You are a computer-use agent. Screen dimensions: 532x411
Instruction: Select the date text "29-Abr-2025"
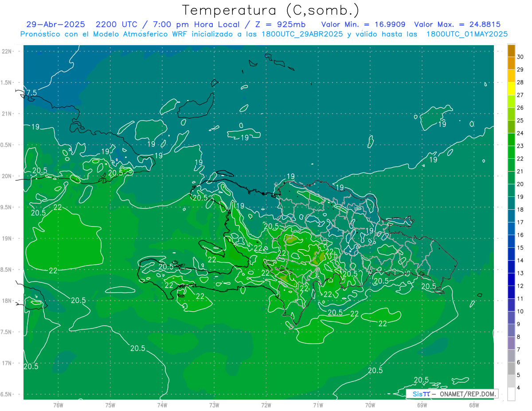(55, 24)
